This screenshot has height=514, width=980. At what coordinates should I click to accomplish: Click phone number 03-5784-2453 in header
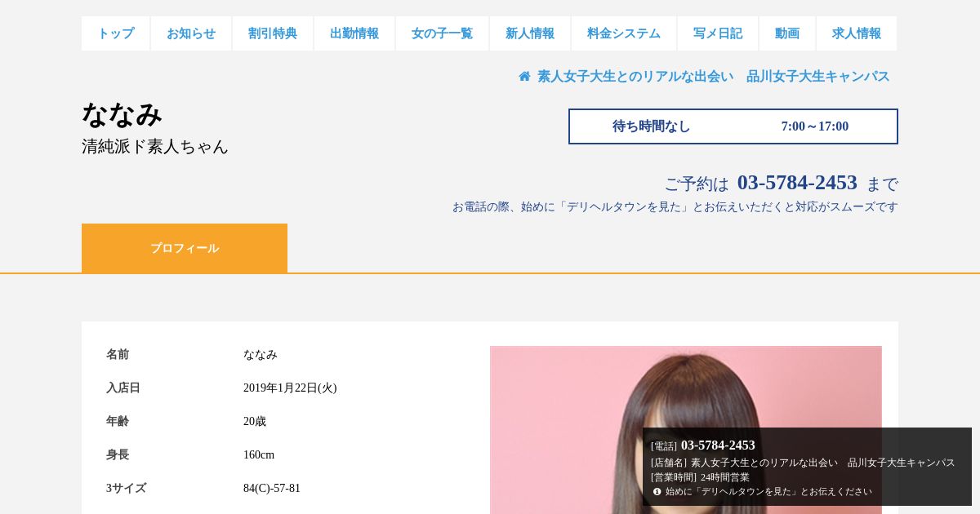tap(797, 182)
